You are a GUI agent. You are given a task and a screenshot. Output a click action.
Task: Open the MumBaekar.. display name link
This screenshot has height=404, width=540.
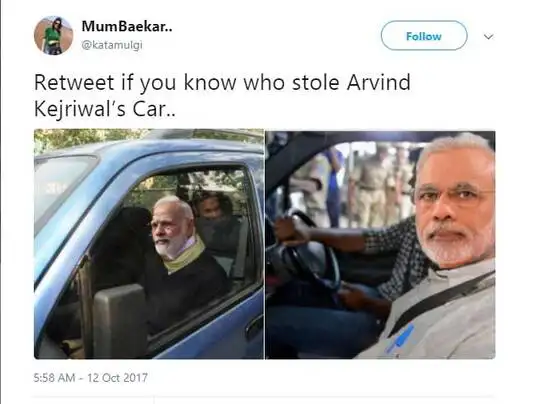(127, 26)
